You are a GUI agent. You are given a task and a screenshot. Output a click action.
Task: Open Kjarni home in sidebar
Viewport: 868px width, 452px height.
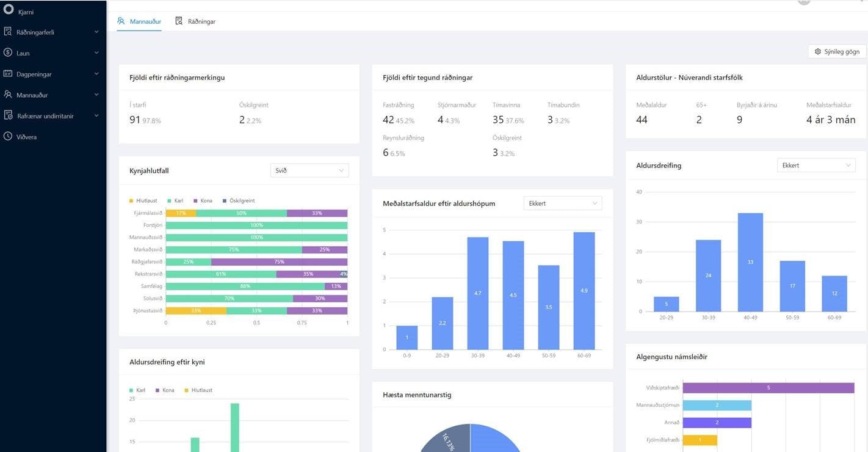coord(26,12)
